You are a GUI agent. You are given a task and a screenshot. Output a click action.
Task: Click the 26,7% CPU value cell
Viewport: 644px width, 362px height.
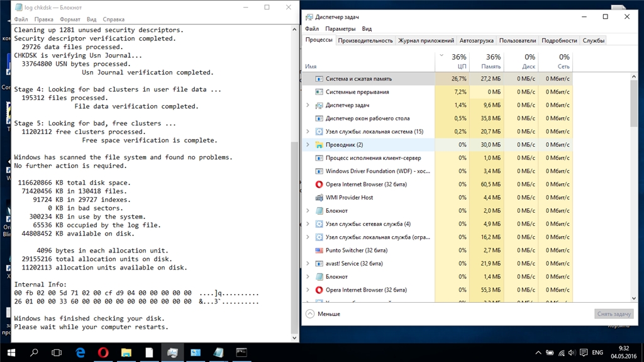pyautogui.click(x=452, y=79)
